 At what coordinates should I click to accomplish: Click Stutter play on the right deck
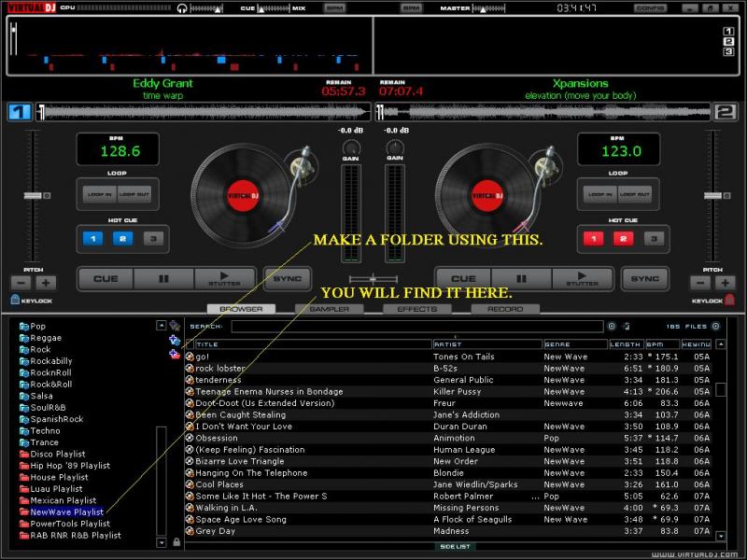[x=583, y=278]
